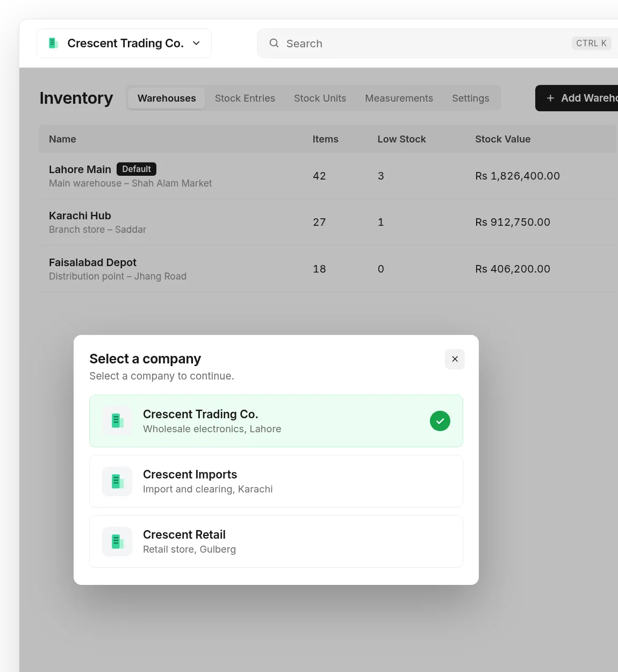Click Faisalabad Depot low stock value 0
The image size is (618, 672).
tap(381, 269)
